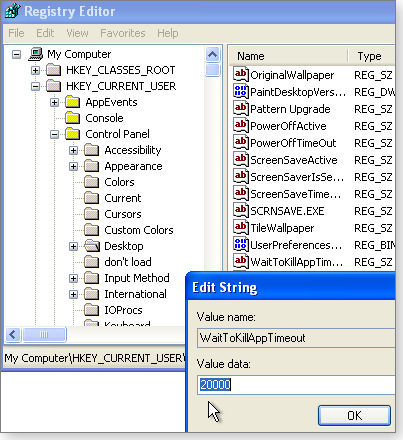Click the binary icon beside PaintDesktopVersion
Viewport: 403px width, 440px height.
(x=241, y=91)
